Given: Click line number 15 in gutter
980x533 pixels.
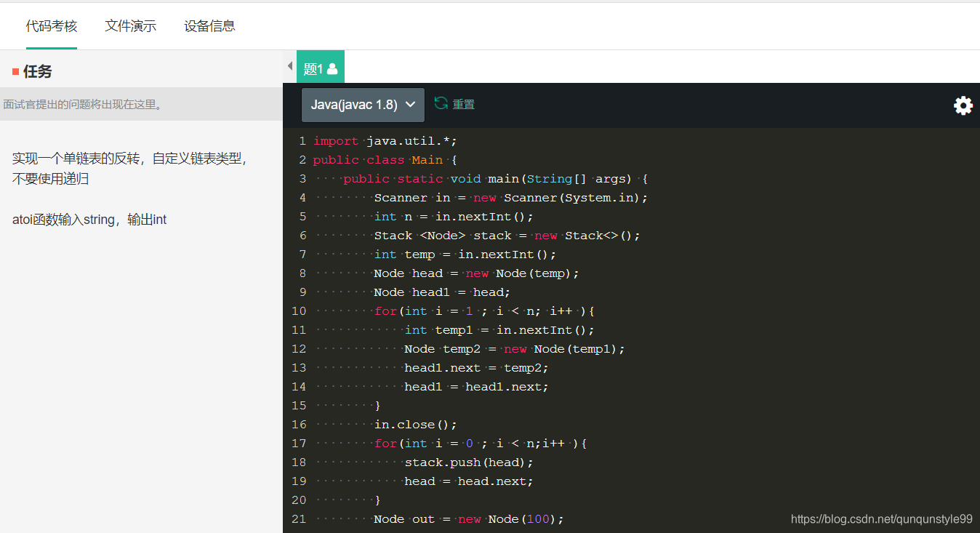Looking at the screenshot, I should pyautogui.click(x=299, y=406).
